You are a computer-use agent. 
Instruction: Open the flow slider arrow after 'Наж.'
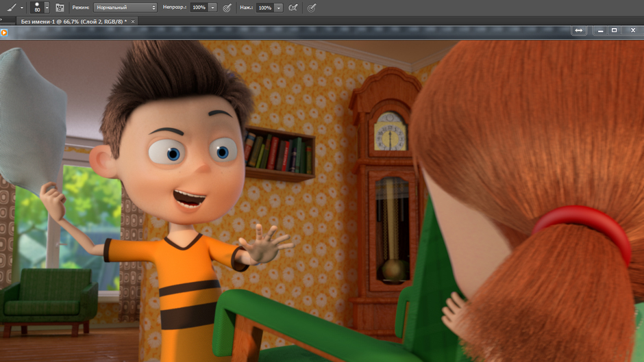click(279, 8)
